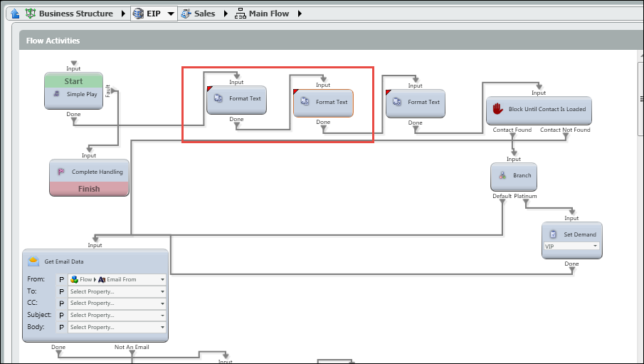The width and height of the screenshot is (644, 364).
Task: Select Sales in the breadcrumb bar
Action: click(x=205, y=14)
